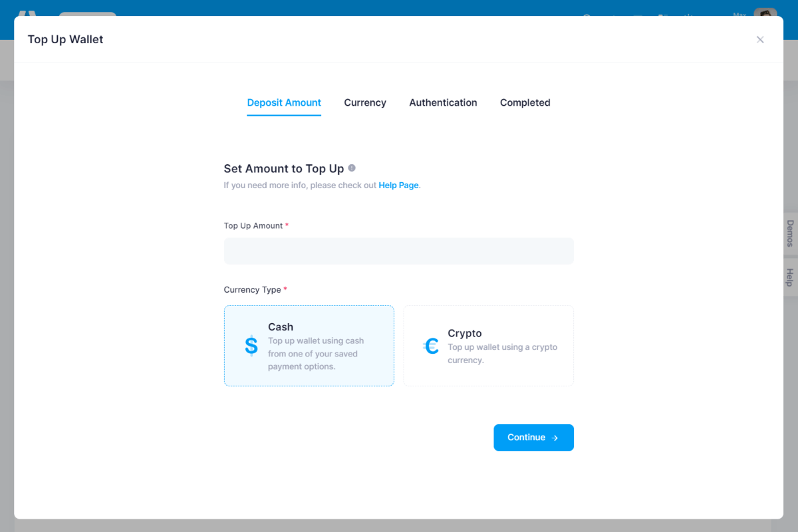Expand the Help side panel
Screen dimensions: 798x532
tap(790, 277)
